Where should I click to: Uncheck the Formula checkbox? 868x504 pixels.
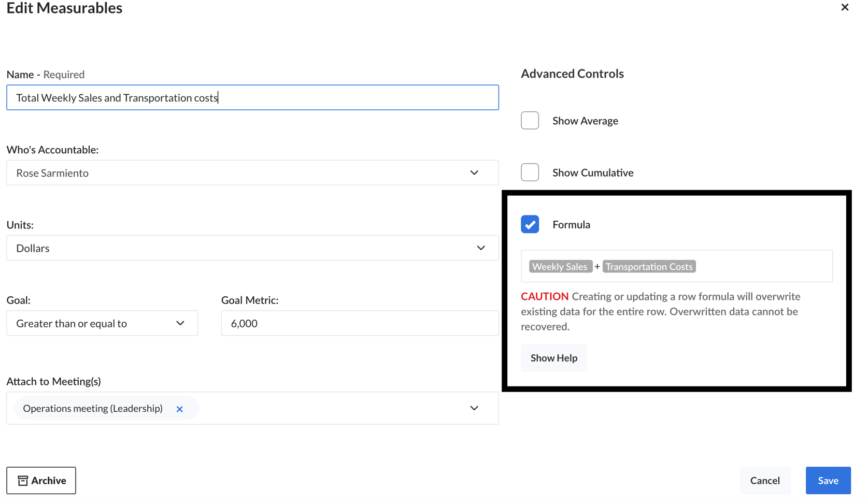point(530,224)
